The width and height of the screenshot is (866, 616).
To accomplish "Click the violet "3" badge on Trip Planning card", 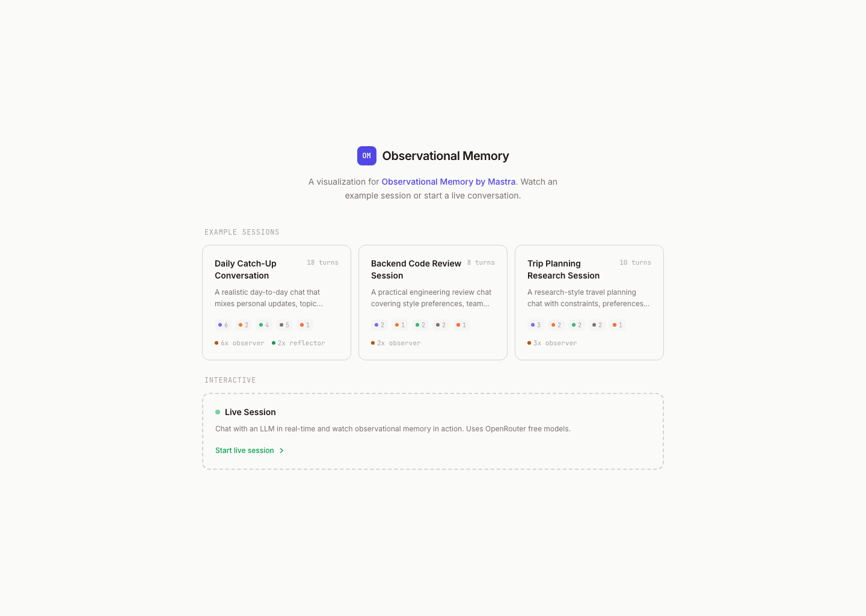I will (x=536, y=325).
